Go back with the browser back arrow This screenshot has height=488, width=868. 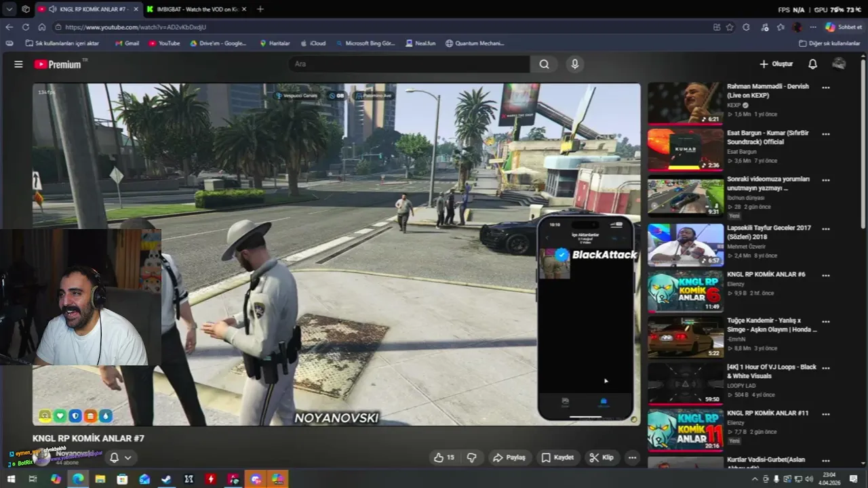pos(9,27)
